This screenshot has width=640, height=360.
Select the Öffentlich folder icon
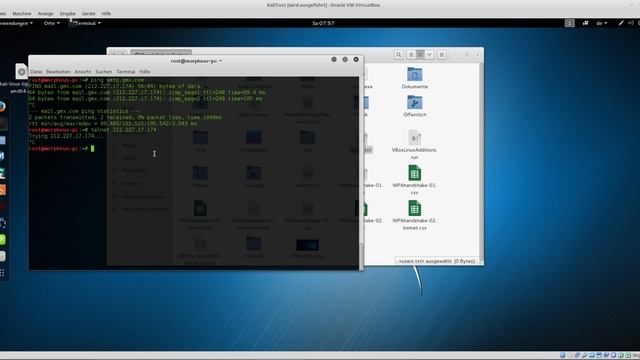click(415, 102)
